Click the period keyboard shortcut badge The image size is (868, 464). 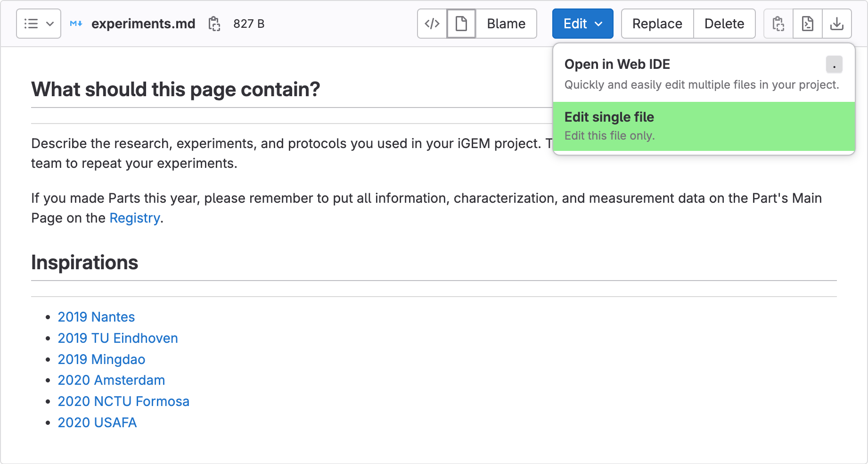point(834,65)
